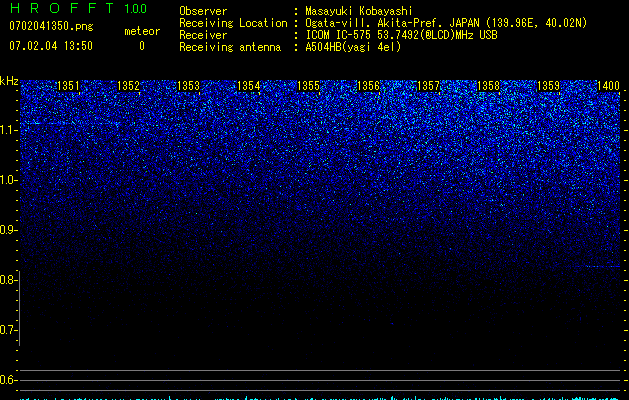This screenshot has height=400, width=629.
Task: Click the 0.8 kHz axis label
Action: (x=8, y=280)
